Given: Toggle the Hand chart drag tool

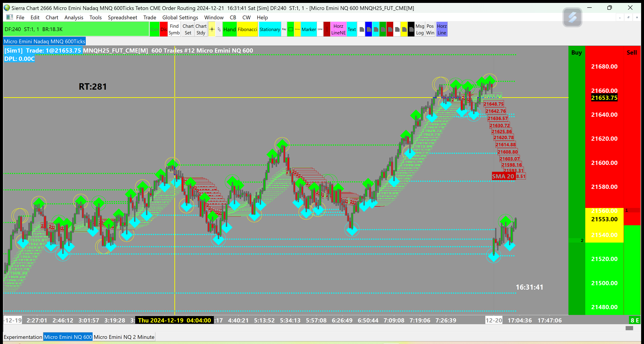Looking at the screenshot, I should click(x=230, y=29).
